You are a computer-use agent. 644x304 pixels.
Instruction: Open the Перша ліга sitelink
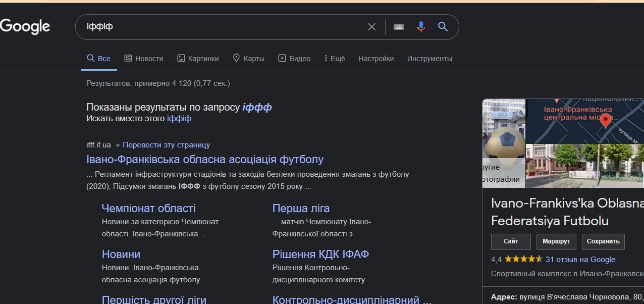[x=301, y=208]
